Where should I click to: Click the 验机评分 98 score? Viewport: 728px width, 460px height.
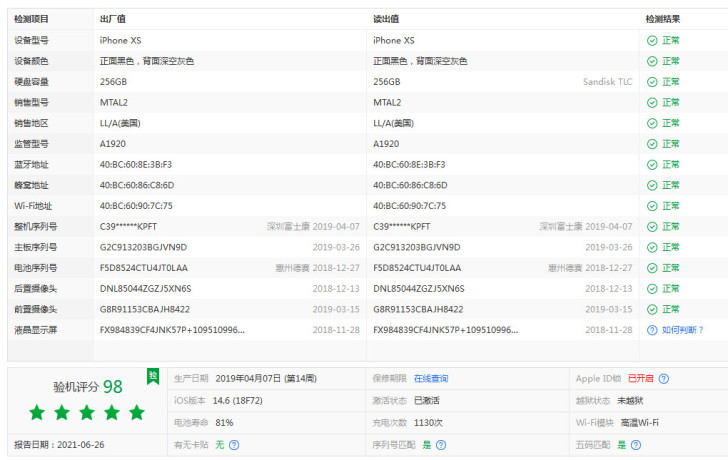point(88,387)
